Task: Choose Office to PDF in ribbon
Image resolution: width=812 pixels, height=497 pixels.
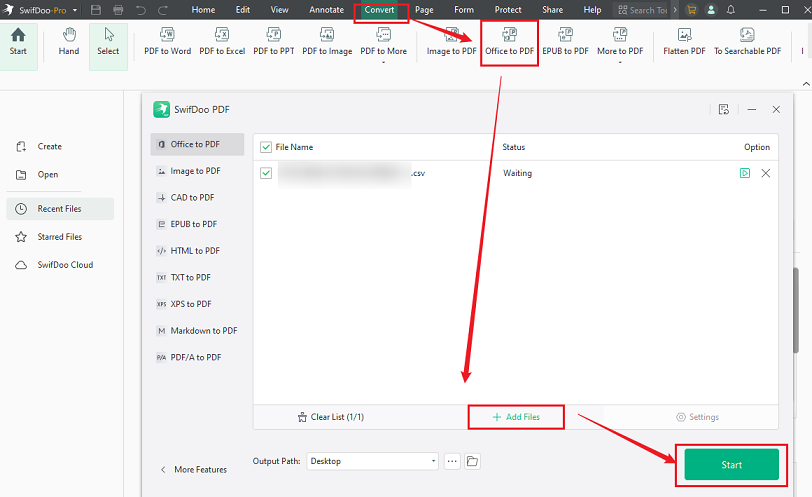Action: click(x=510, y=42)
